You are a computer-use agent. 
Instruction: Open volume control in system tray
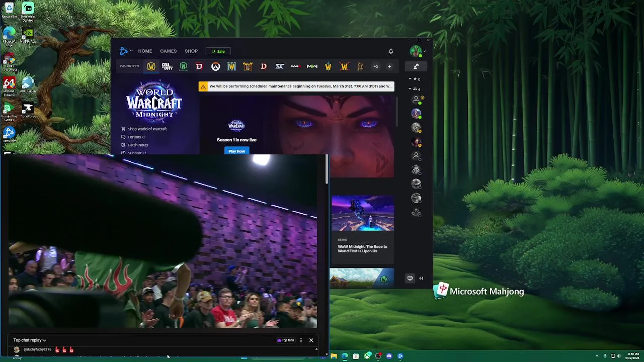[x=619, y=356]
